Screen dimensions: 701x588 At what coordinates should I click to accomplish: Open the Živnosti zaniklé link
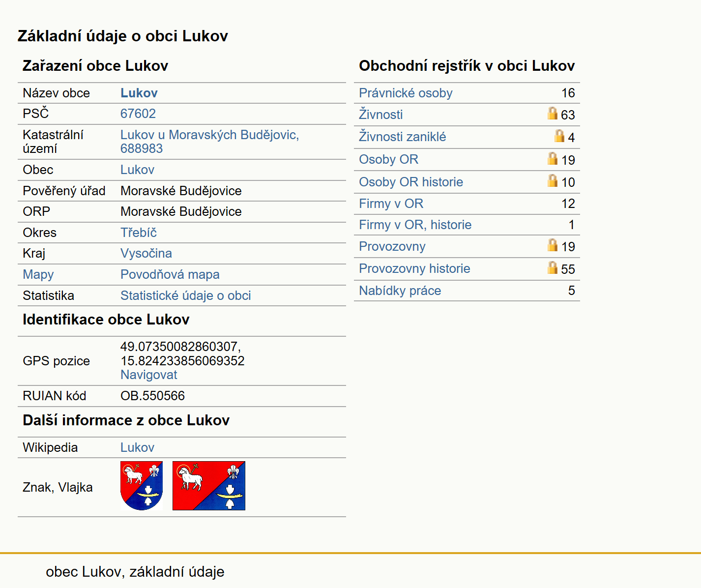click(403, 137)
